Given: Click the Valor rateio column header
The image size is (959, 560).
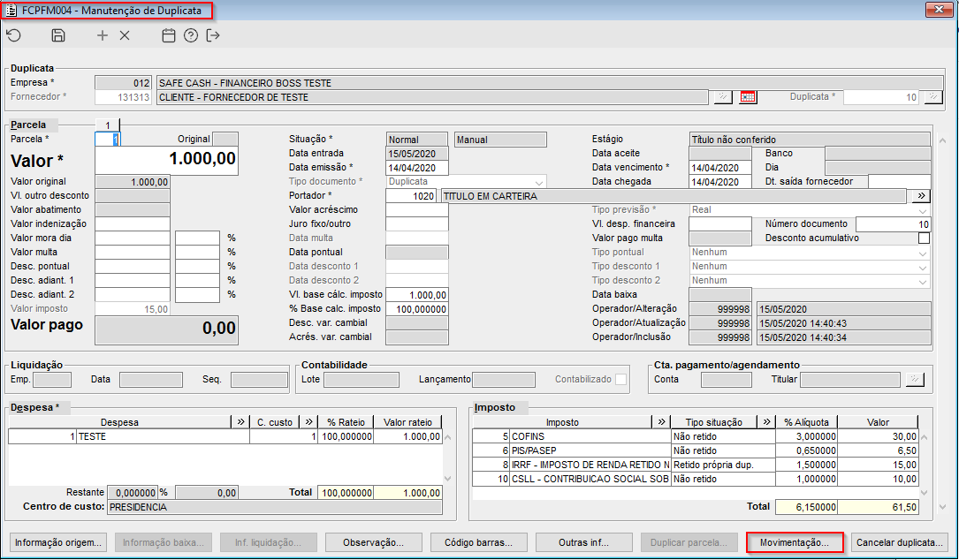Looking at the screenshot, I should [408, 422].
